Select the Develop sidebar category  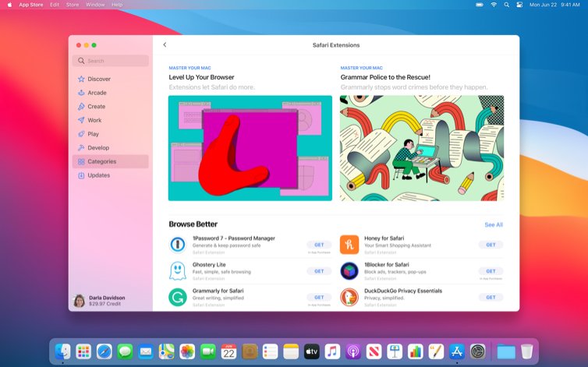pos(98,148)
